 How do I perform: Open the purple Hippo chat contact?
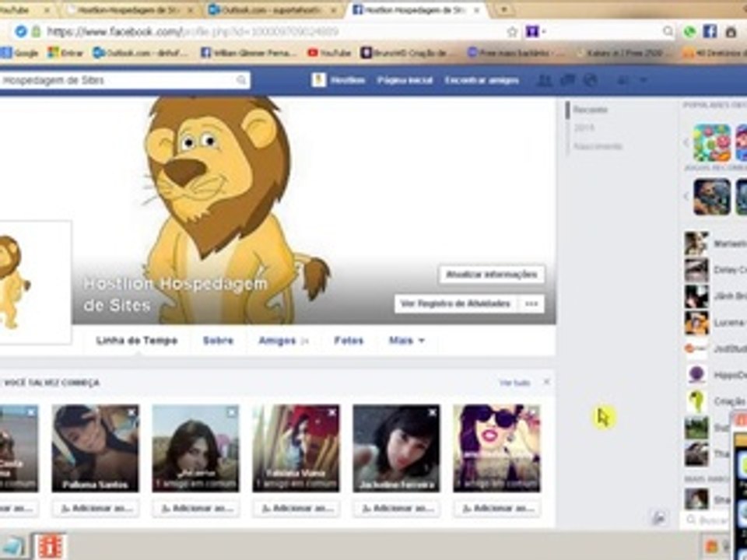pyautogui.click(x=715, y=375)
